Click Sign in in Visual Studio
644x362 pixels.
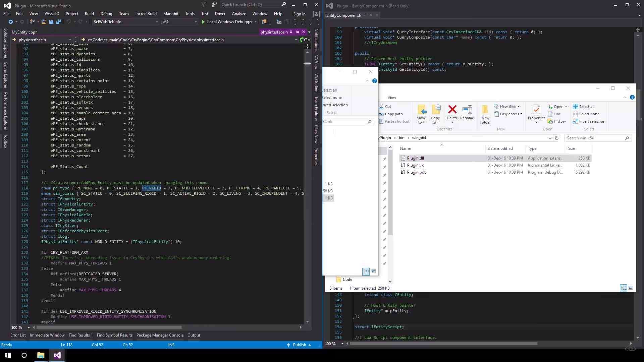click(299, 14)
